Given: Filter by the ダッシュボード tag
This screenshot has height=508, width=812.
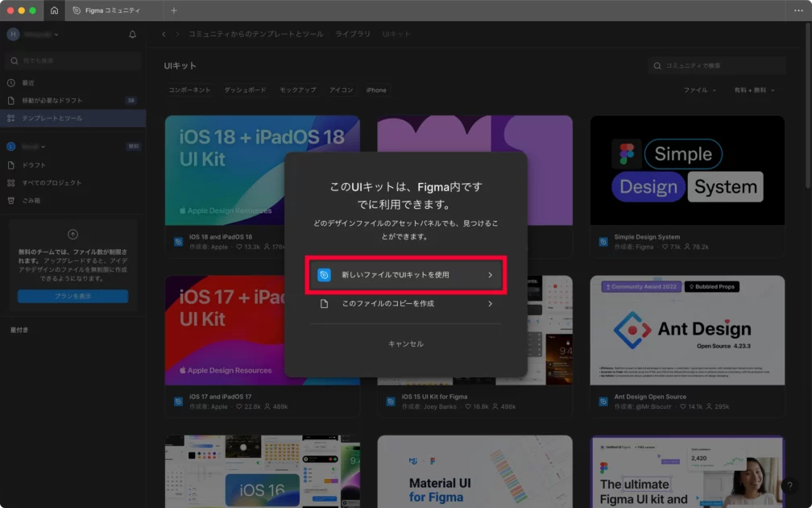Looking at the screenshot, I should pyautogui.click(x=245, y=90).
